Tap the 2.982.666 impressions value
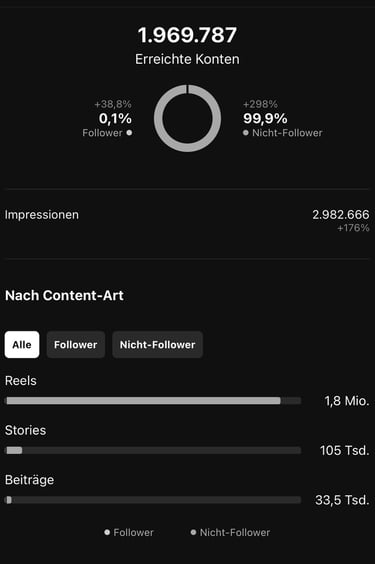The height and width of the screenshot is (564, 375). pos(340,215)
